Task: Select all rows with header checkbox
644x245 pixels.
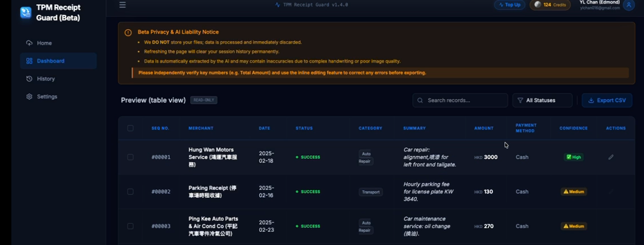Action: coord(130,128)
